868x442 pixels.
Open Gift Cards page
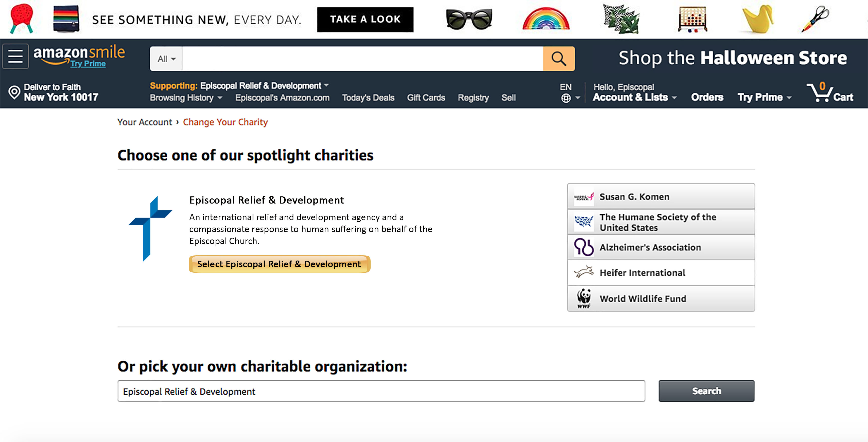tap(426, 98)
